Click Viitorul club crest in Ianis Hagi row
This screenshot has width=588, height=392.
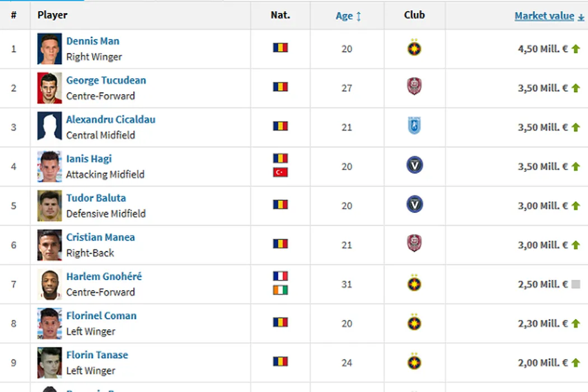[x=414, y=166]
